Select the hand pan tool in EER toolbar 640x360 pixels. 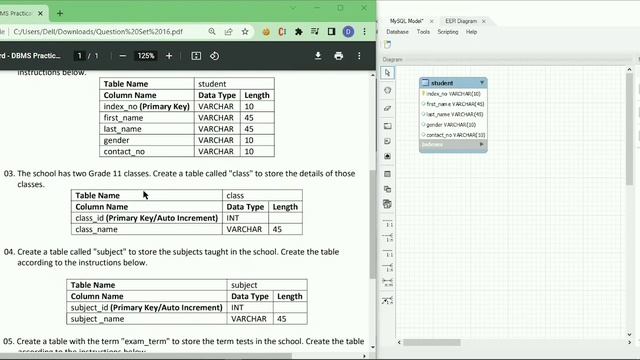click(x=387, y=90)
